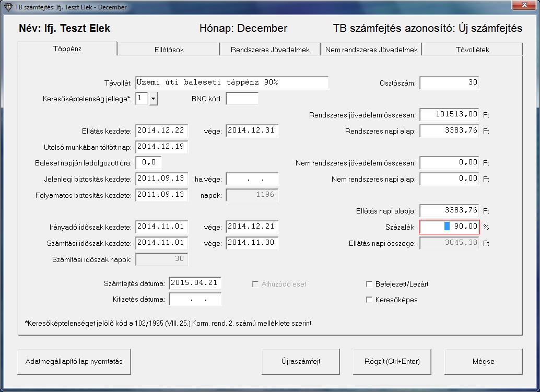Select the Nem rendszeres Jövedelmek tab
Screen dimensions: 540x392
click(371, 50)
